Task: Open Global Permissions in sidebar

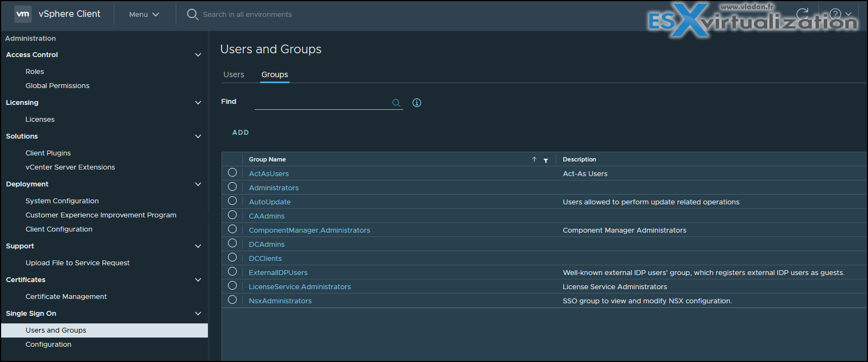Action: (57, 86)
